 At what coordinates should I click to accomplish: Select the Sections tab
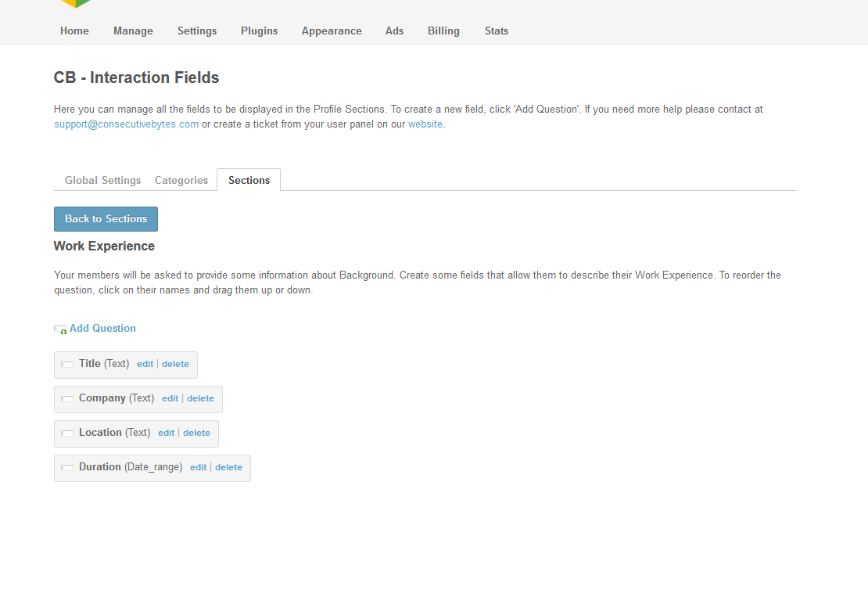pyautogui.click(x=249, y=180)
